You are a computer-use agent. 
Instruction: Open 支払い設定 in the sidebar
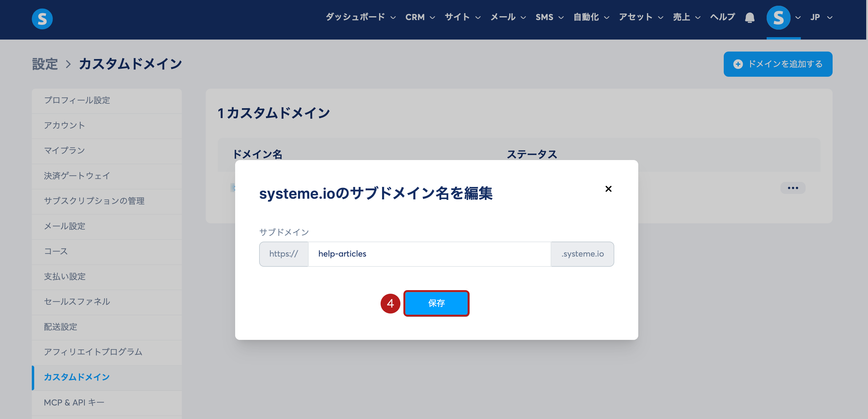(x=106, y=277)
